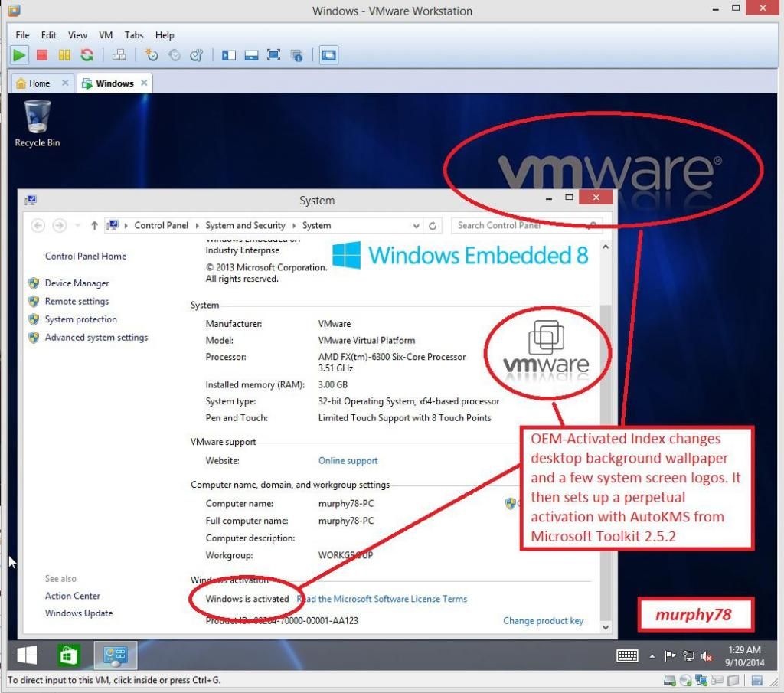This screenshot has height=693, width=784.
Task: Revert to previous snapshot with the gray clock icon
Action: (174, 55)
